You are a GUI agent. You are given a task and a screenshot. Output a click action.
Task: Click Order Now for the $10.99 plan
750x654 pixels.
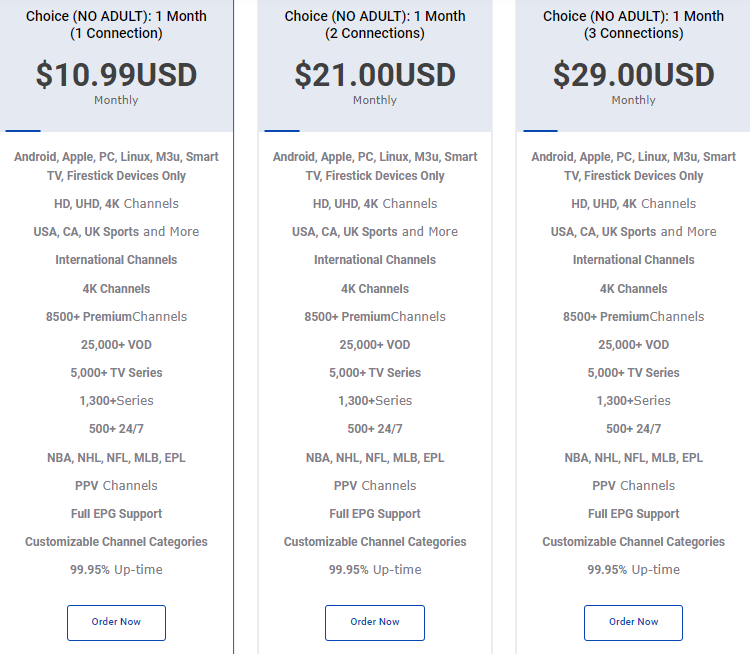click(116, 622)
